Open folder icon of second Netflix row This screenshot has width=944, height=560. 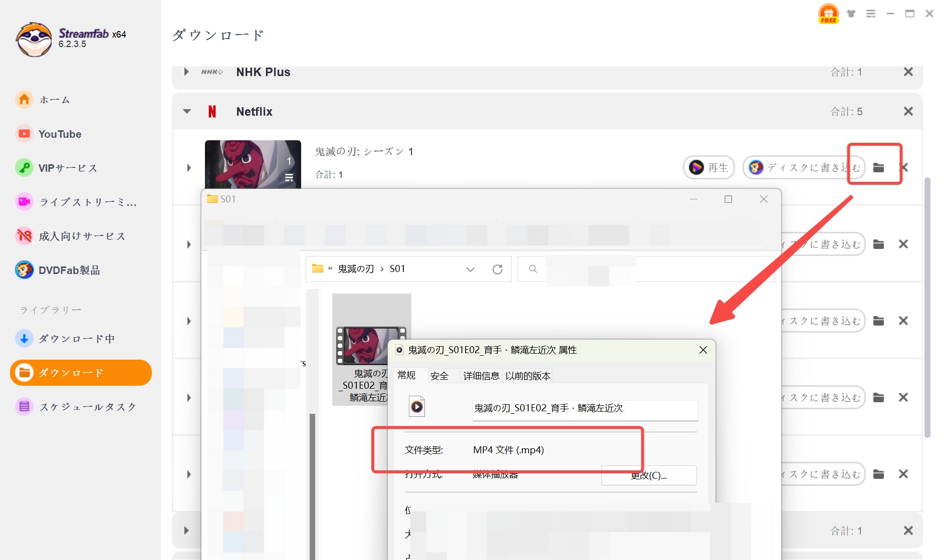pyautogui.click(x=878, y=244)
